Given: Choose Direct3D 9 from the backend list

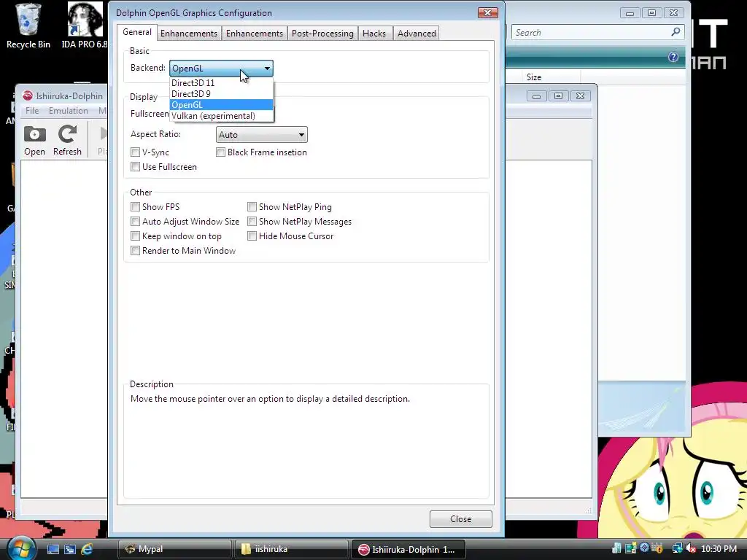Looking at the screenshot, I should point(222,94).
